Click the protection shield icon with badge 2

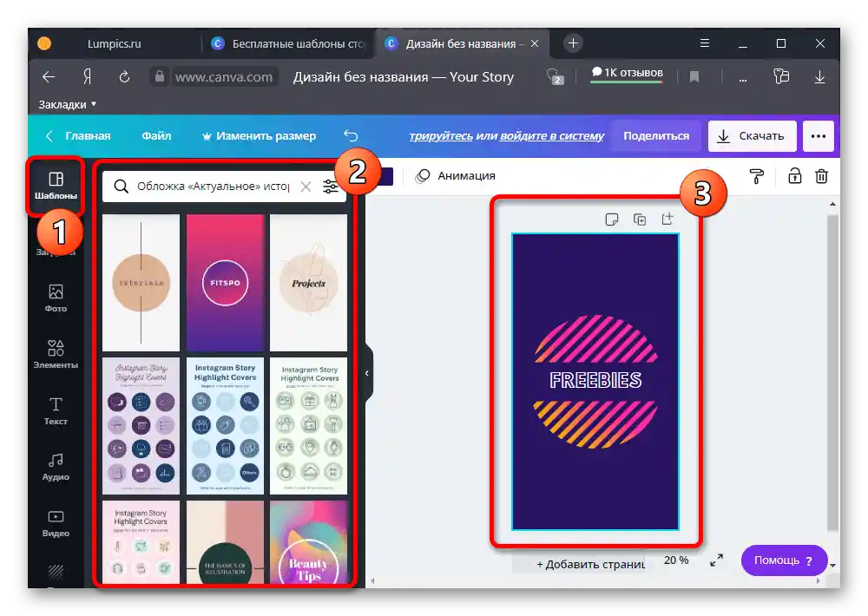[x=555, y=76]
